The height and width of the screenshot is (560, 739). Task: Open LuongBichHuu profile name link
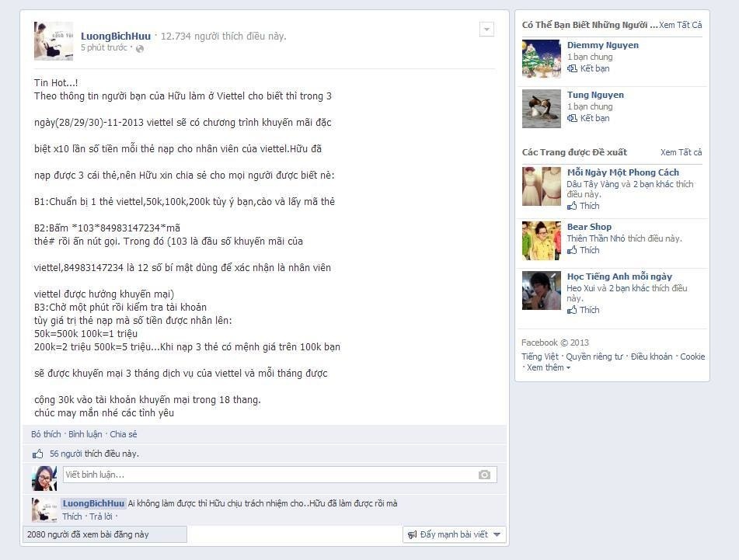pyautogui.click(x=116, y=36)
